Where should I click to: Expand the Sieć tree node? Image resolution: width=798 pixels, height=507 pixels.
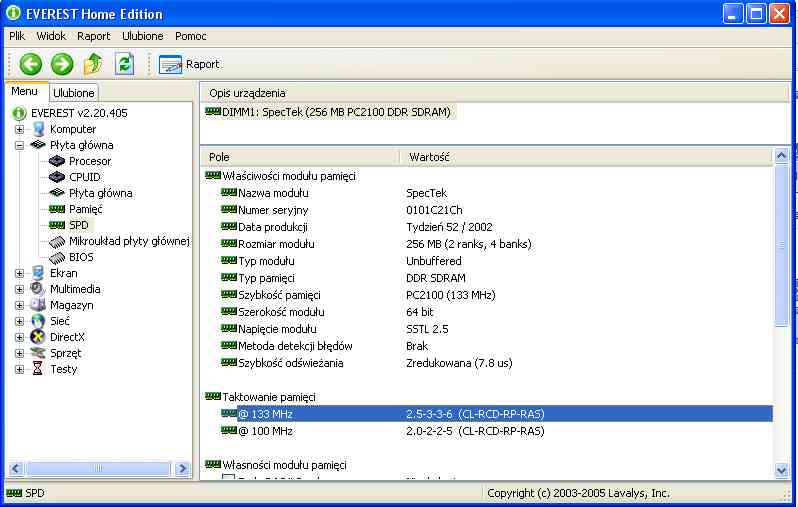tap(19, 321)
